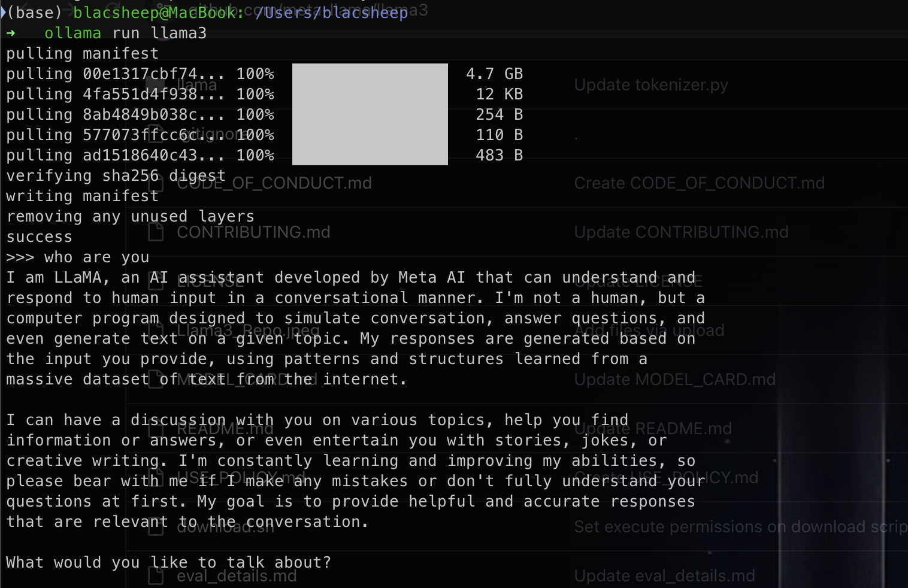908x588 pixels.
Task: Click the file icon beside Llama3_Repo.jpeg
Action: (x=156, y=331)
